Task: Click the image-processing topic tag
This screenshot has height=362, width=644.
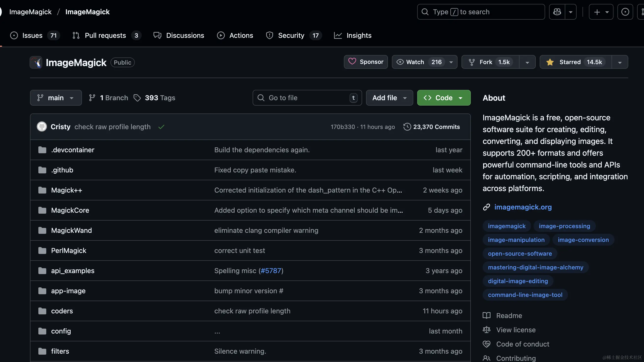Action: 564,226
